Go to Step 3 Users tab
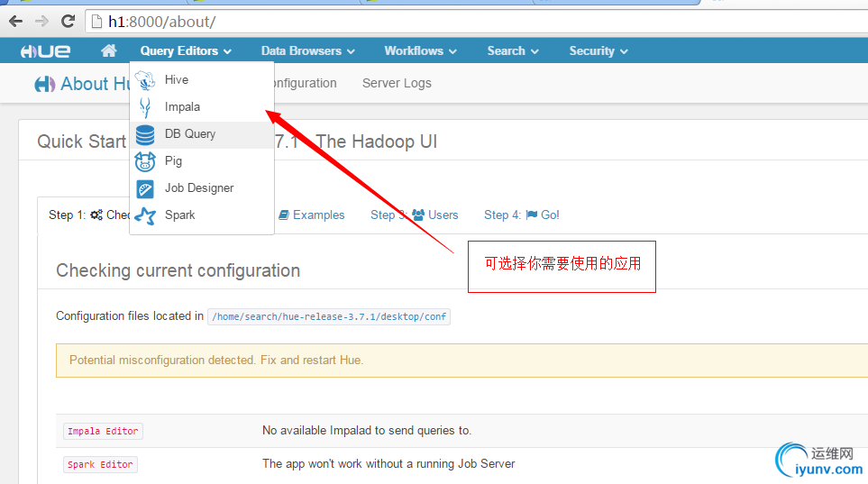868x484 pixels. (414, 215)
